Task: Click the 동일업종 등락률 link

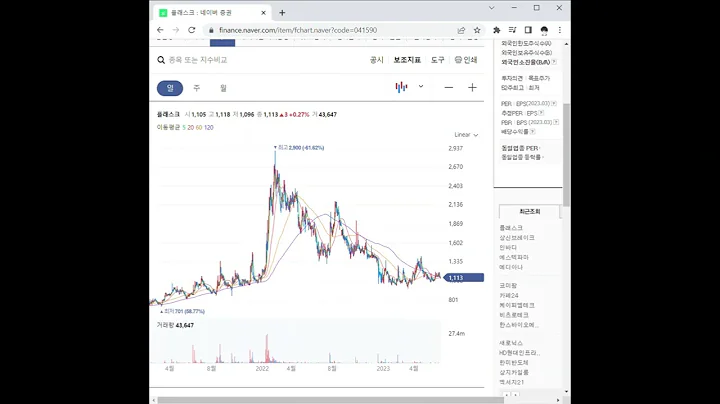Action: pos(523,157)
